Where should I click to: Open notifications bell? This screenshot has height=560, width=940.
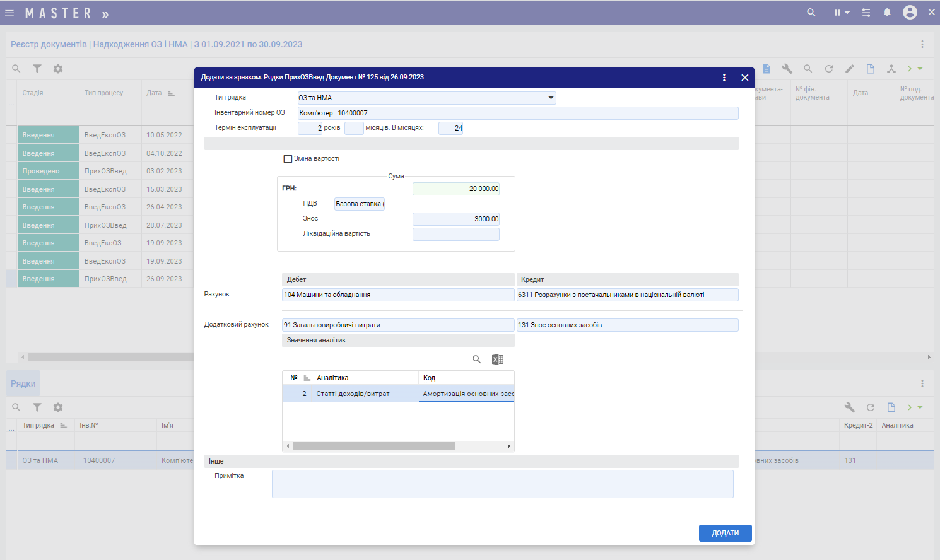pyautogui.click(x=887, y=13)
